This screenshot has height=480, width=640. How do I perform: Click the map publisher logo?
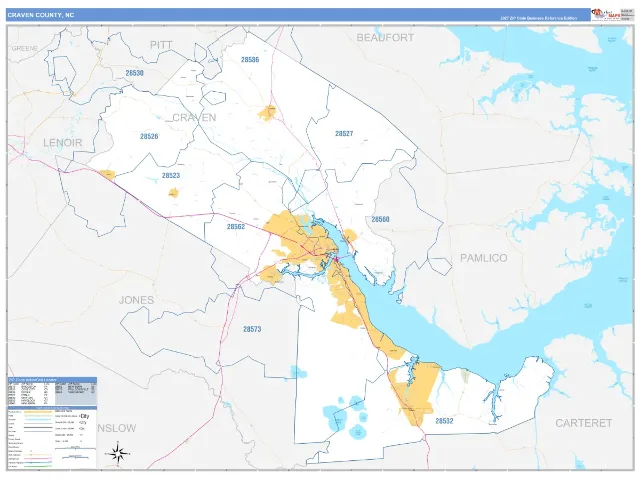[606, 15]
